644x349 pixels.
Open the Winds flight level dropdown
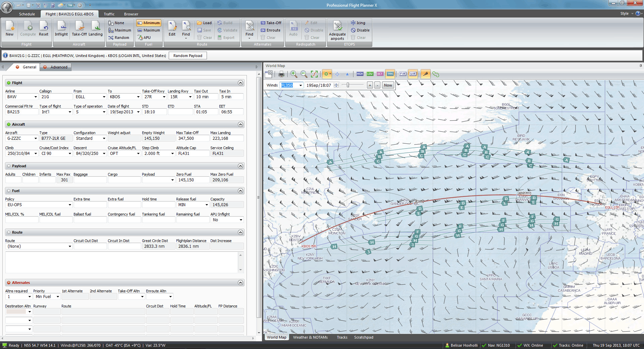(x=301, y=85)
